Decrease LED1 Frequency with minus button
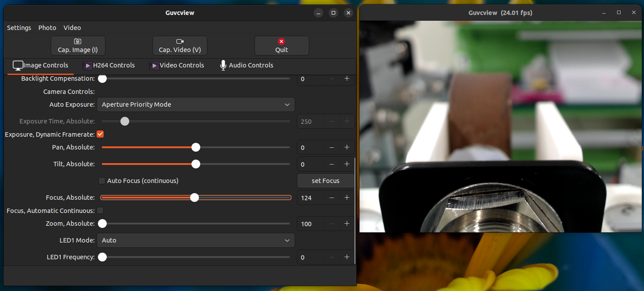Viewport: 644px width, 291px height. 332,257
